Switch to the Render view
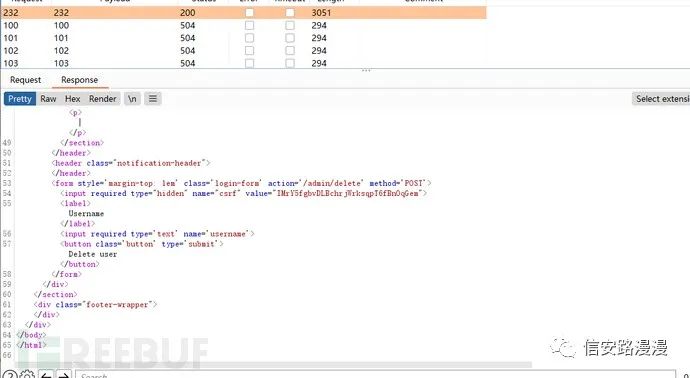 point(103,99)
